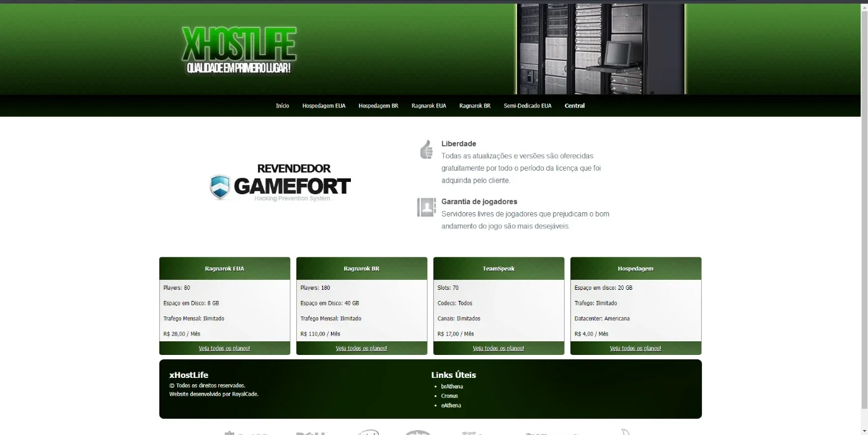The image size is (868, 435).
Task: Click Espaço em Disco: 8 GB text
Action: click(191, 303)
